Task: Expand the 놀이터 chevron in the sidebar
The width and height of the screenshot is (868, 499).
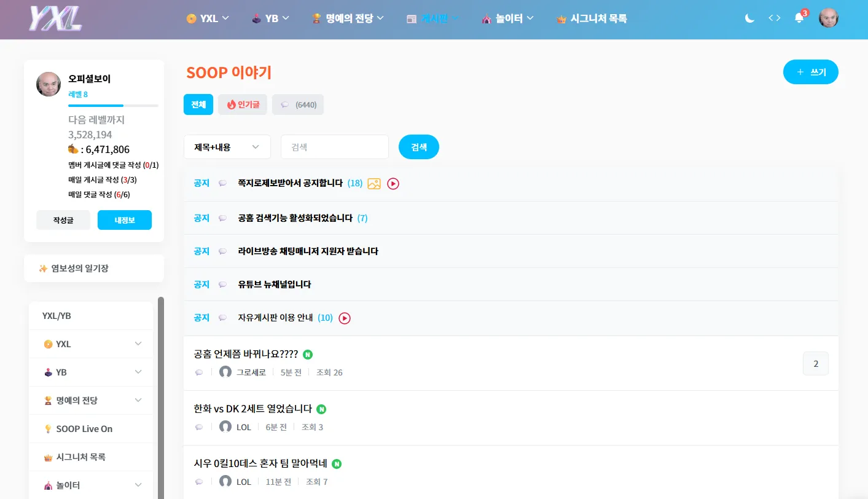Action: coord(138,485)
